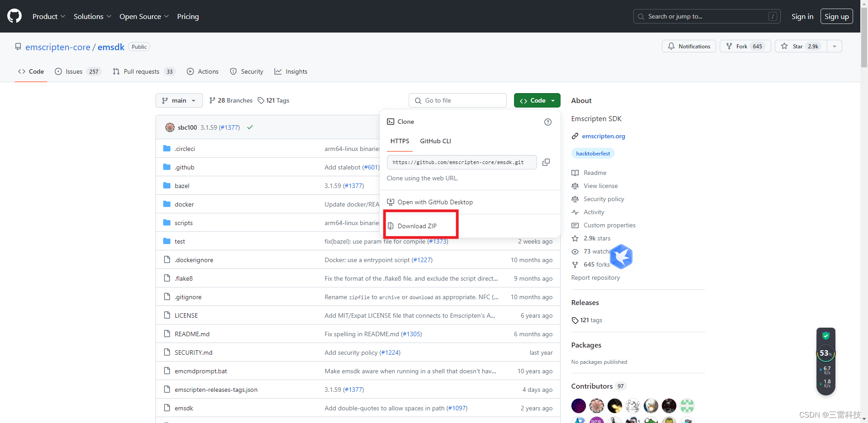Select the GitHub CLI clone tab
868x423 pixels.
coord(435,141)
